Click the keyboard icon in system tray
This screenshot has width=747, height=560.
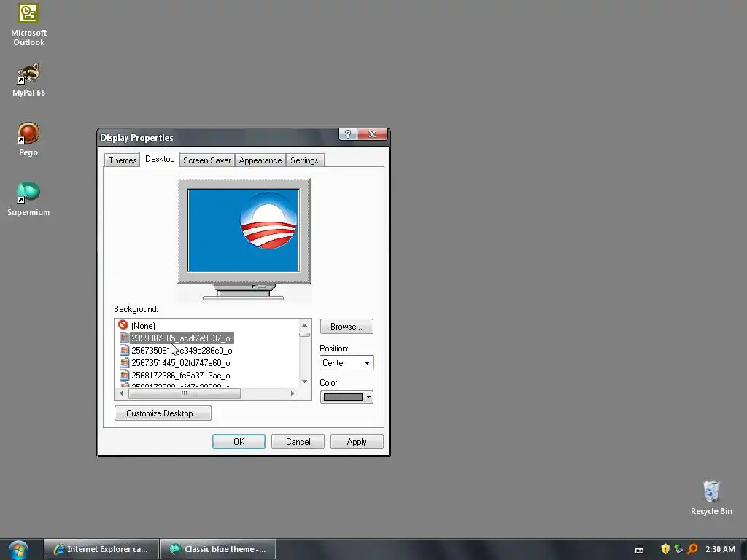point(639,550)
